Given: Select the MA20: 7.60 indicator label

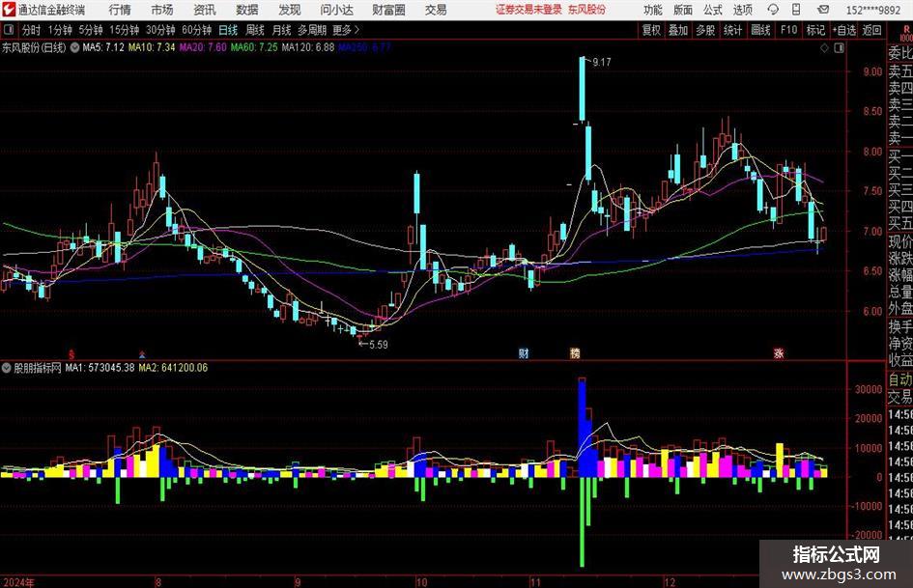Looking at the screenshot, I should pyautogui.click(x=203, y=47).
